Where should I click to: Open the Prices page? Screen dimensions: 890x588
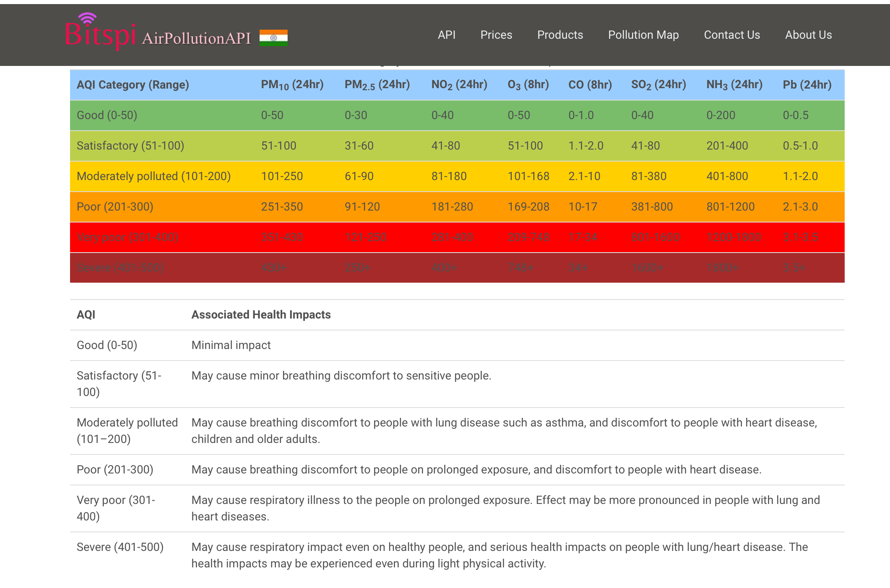coord(496,35)
